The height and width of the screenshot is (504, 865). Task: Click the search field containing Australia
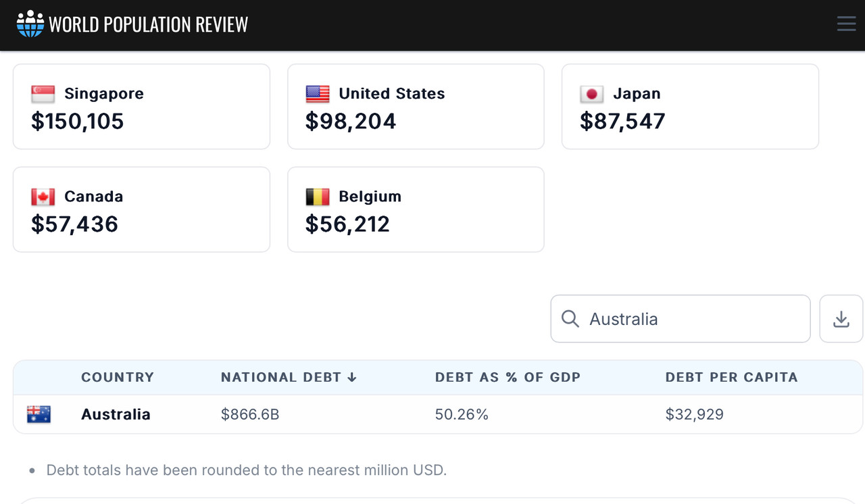click(x=689, y=319)
